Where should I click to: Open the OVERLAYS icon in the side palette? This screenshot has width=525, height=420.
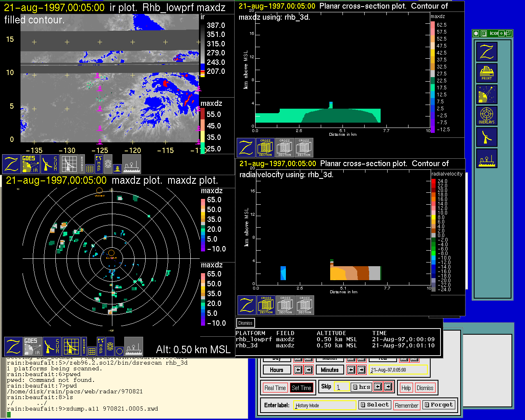coord(487,115)
